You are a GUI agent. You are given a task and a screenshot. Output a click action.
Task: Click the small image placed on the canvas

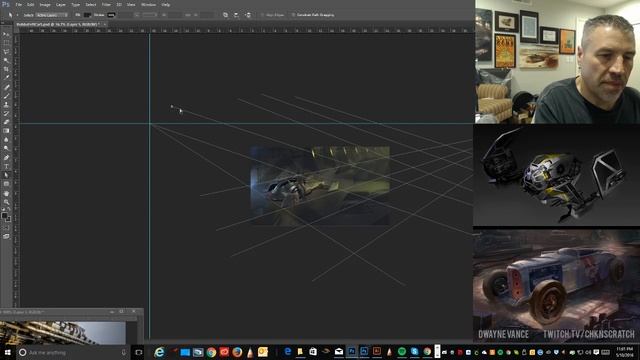(x=320, y=186)
